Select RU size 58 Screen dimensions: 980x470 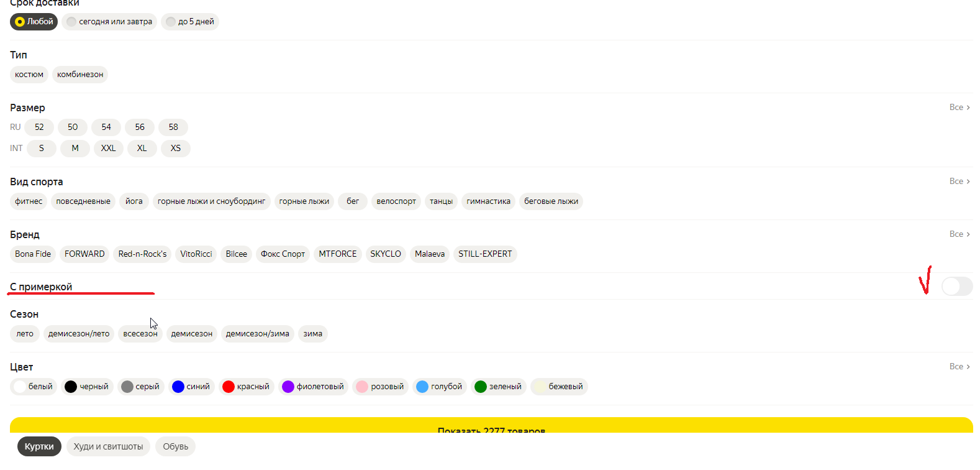pyautogui.click(x=173, y=127)
